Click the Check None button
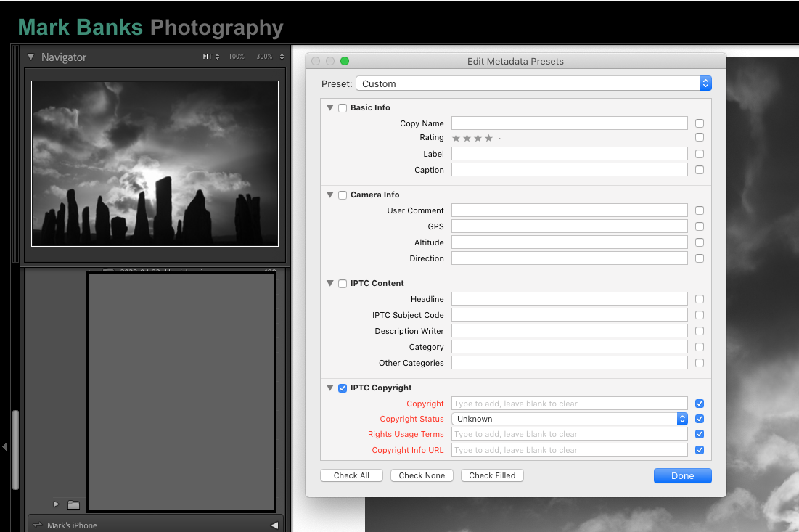 click(422, 475)
